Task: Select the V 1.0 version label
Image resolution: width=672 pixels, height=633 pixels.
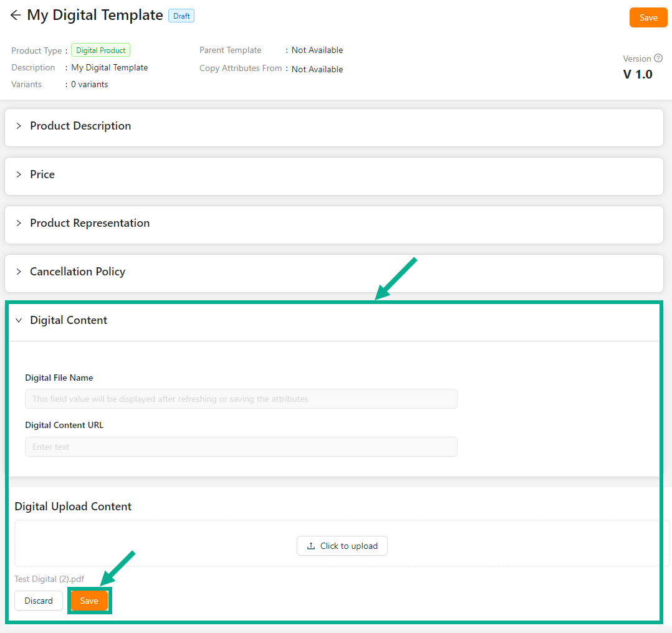Action: coord(638,74)
